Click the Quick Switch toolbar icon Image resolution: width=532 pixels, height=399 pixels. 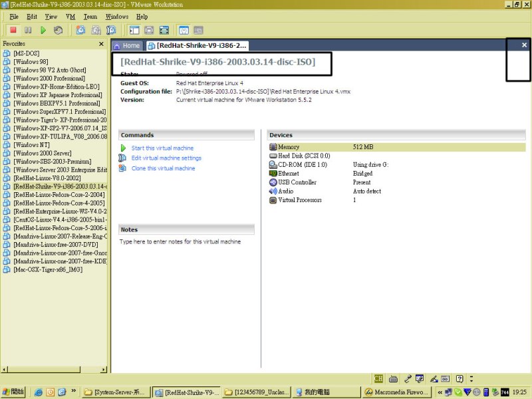[149, 30]
